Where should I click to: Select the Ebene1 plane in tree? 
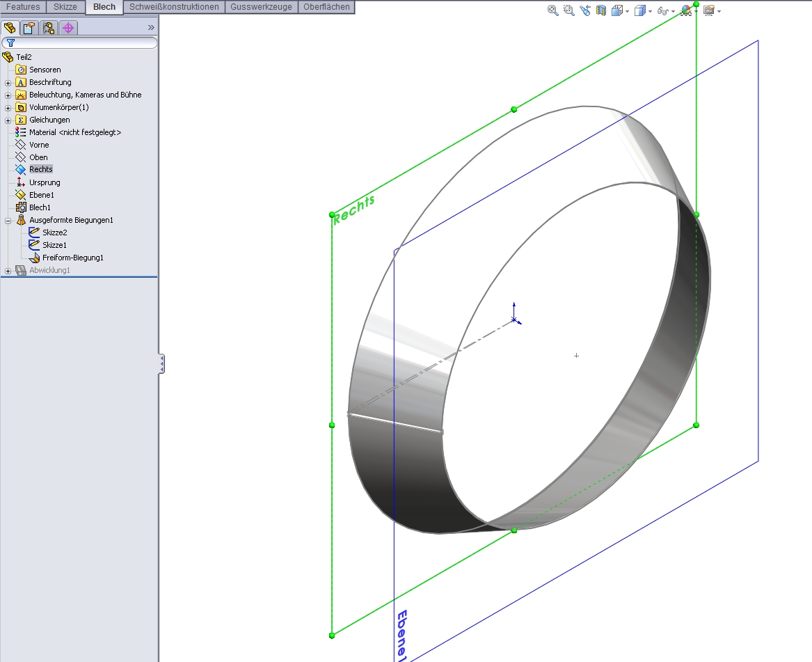pos(41,195)
